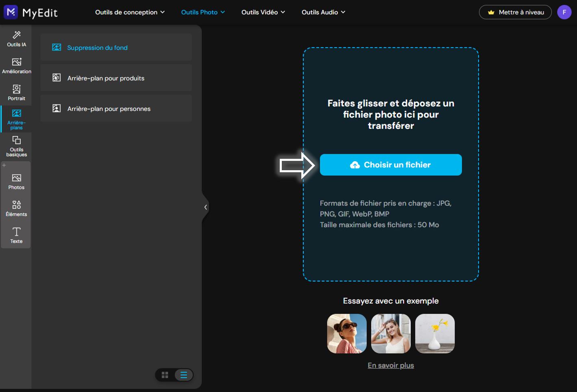Click the Choisir un fichier button

coord(390,165)
